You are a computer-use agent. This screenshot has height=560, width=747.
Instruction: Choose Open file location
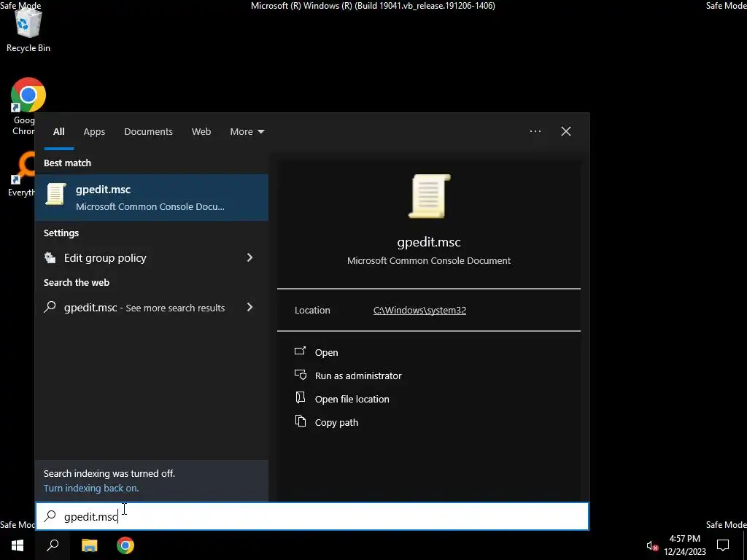[x=352, y=399]
